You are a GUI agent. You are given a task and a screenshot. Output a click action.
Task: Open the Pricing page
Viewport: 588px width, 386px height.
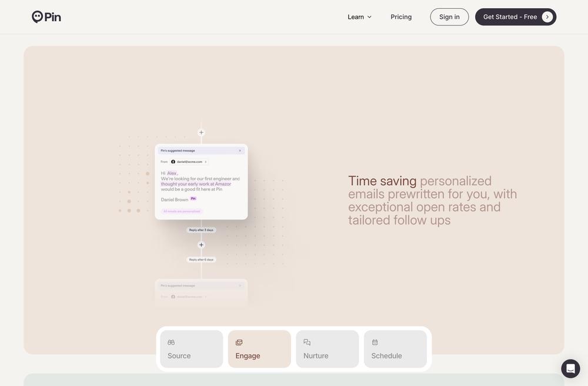[x=401, y=17]
